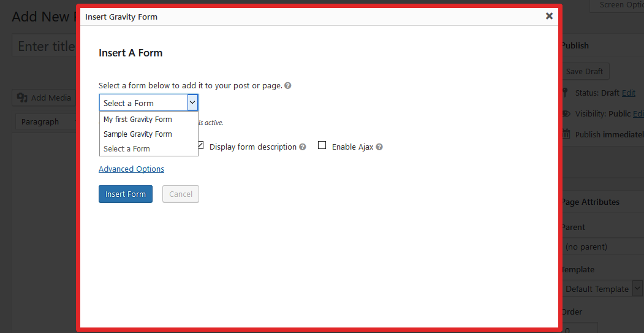This screenshot has width=644, height=333.
Task: Edit the draft status link
Action: pos(629,93)
